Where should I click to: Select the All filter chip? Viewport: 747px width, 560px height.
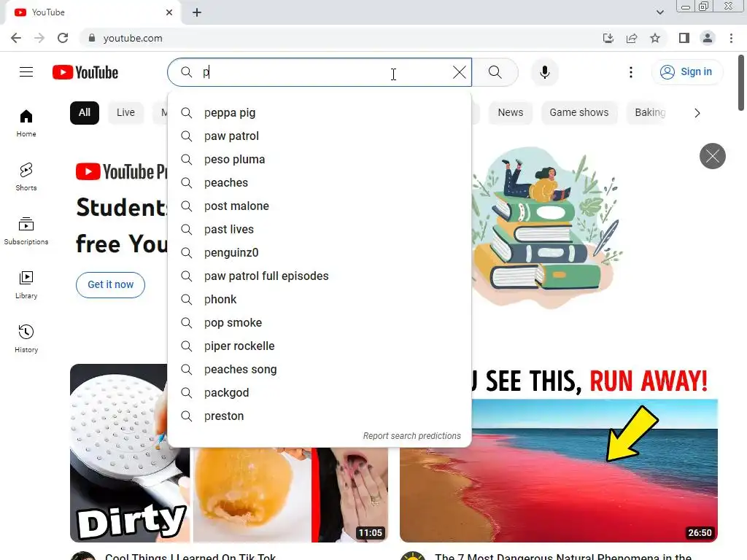[x=85, y=113]
